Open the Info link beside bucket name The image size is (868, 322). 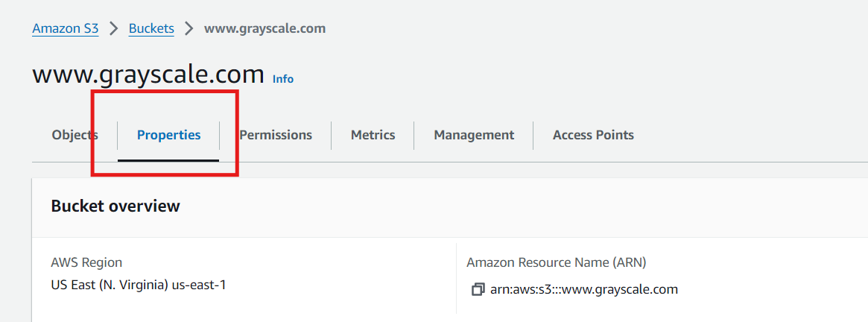point(283,78)
